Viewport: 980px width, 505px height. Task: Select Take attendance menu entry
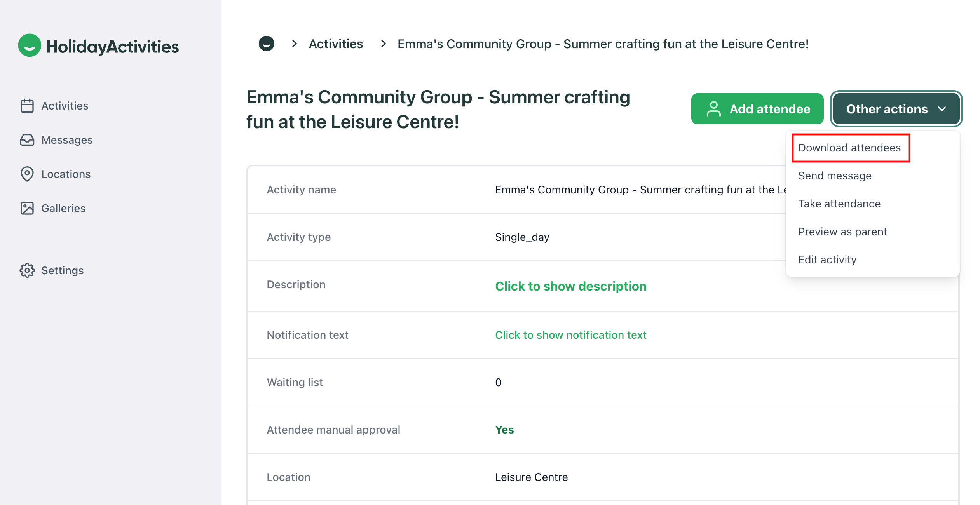[839, 204]
